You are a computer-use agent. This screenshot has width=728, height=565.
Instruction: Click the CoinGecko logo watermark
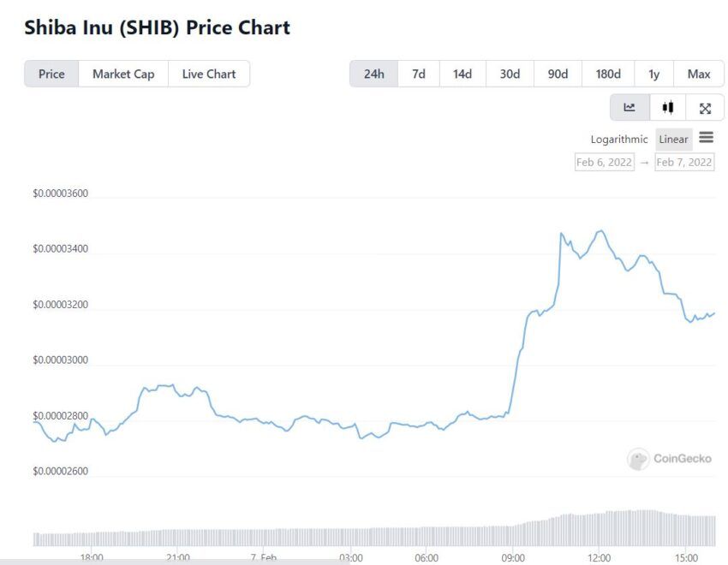[670, 459]
